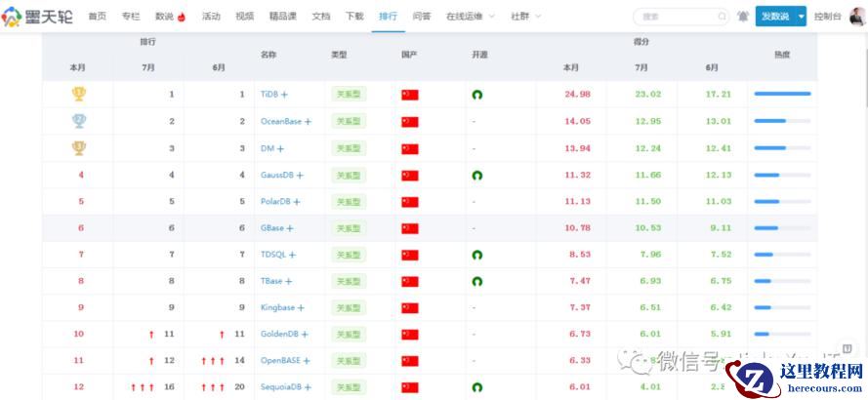This screenshot has height=400, width=868.
Task: Click the bronze trophy for DM
Action: (x=79, y=148)
